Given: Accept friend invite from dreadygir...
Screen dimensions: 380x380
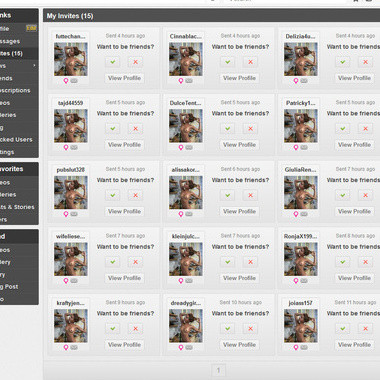Looking at the screenshot, I should click(228, 329).
